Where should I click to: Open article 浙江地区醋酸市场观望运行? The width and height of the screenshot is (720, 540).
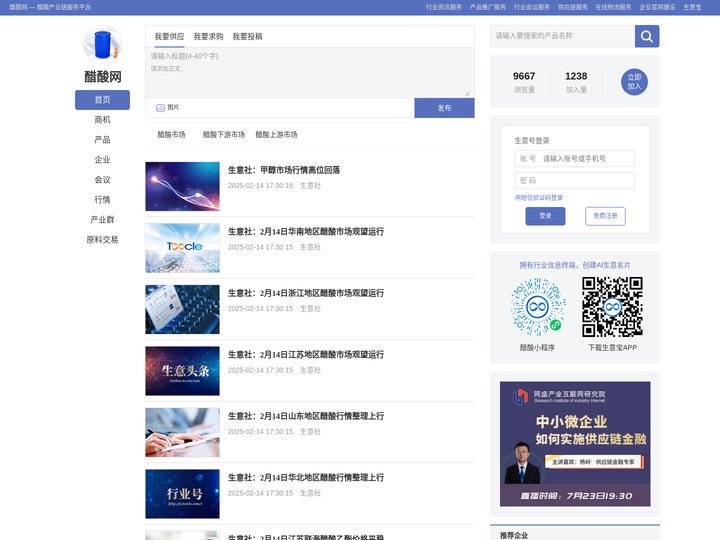point(306,293)
